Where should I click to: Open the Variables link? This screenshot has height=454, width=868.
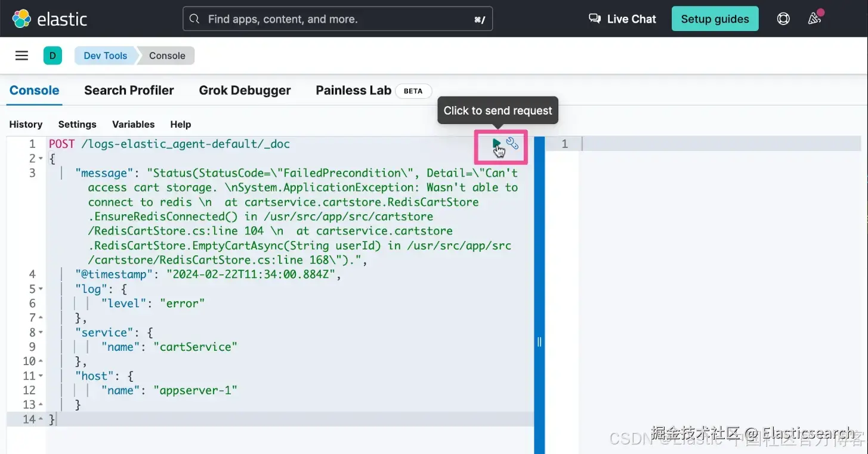pos(133,124)
